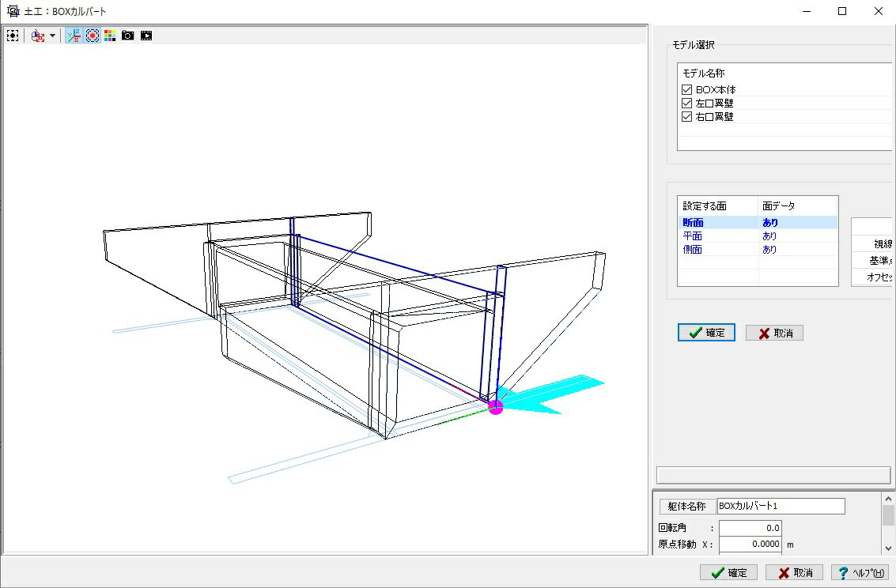This screenshot has width=896, height=588.
Task: Click the 回転角 value field
Action: coord(750,528)
